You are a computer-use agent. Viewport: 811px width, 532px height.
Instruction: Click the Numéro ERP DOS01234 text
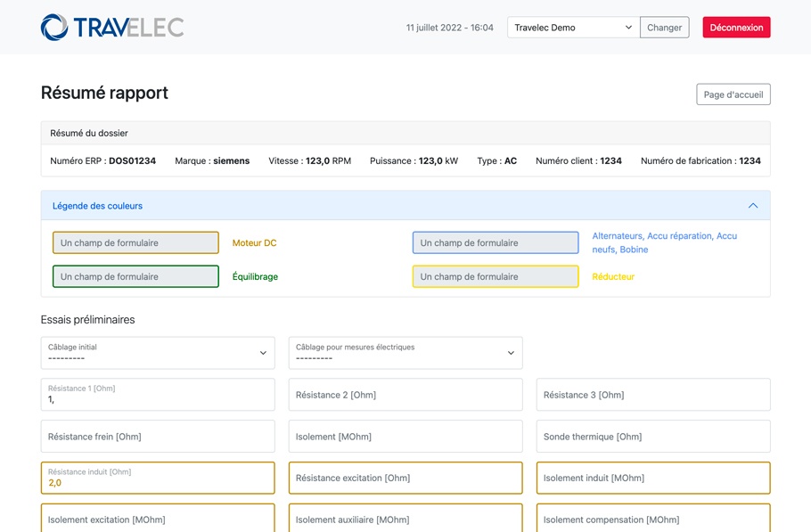tap(102, 160)
